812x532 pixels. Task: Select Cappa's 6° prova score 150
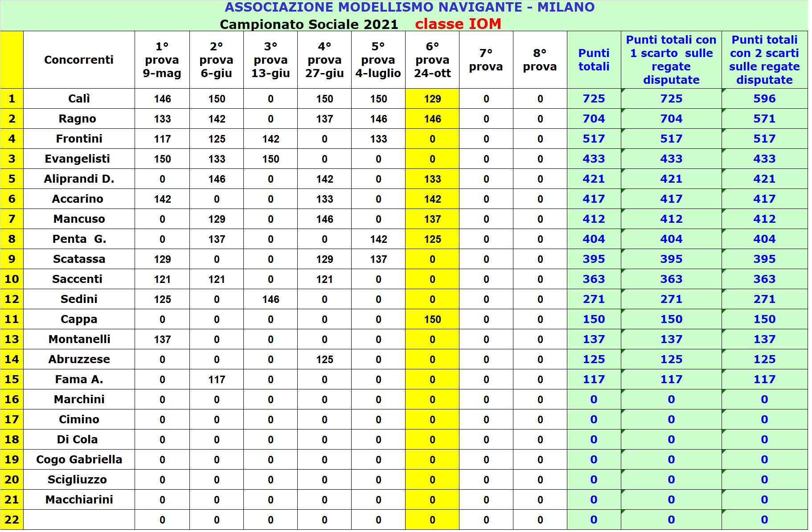pyautogui.click(x=432, y=319)
